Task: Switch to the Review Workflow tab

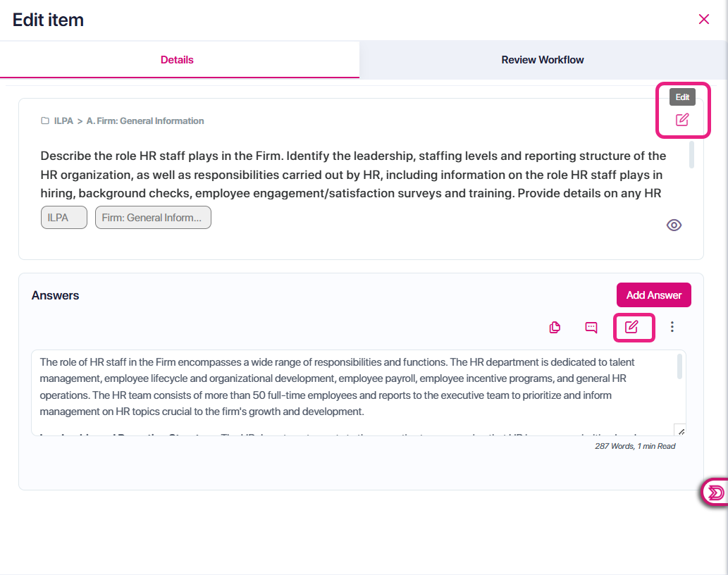Action: click(542, 60)
